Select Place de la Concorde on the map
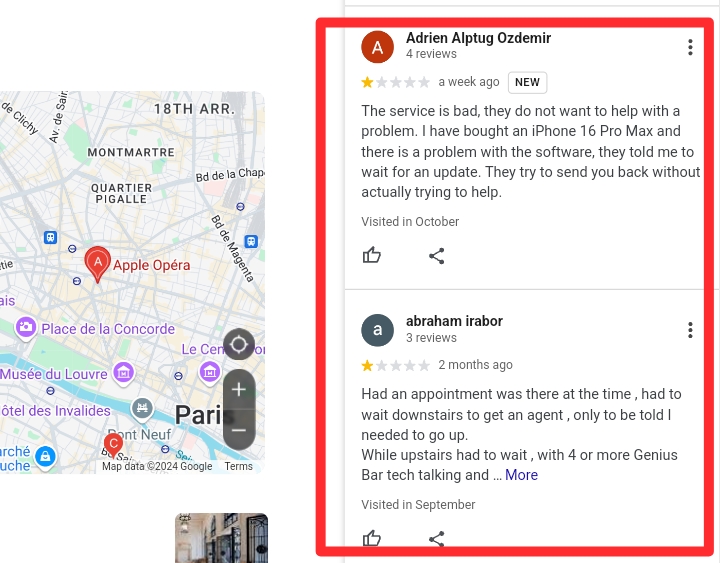720x563 pixels. tap(96, 329)
